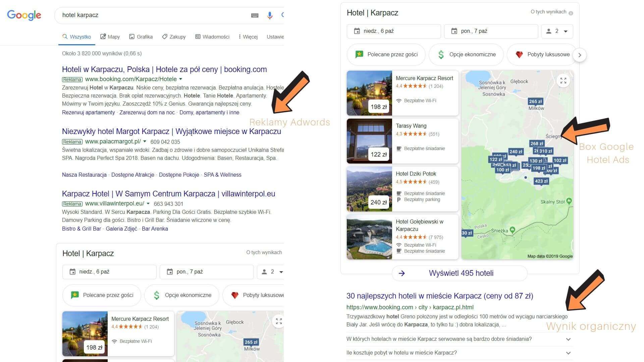Open 'Rezerwuj apartamenty' sitelink
This screenshot has height=362, width=644.
click(88, 113)
